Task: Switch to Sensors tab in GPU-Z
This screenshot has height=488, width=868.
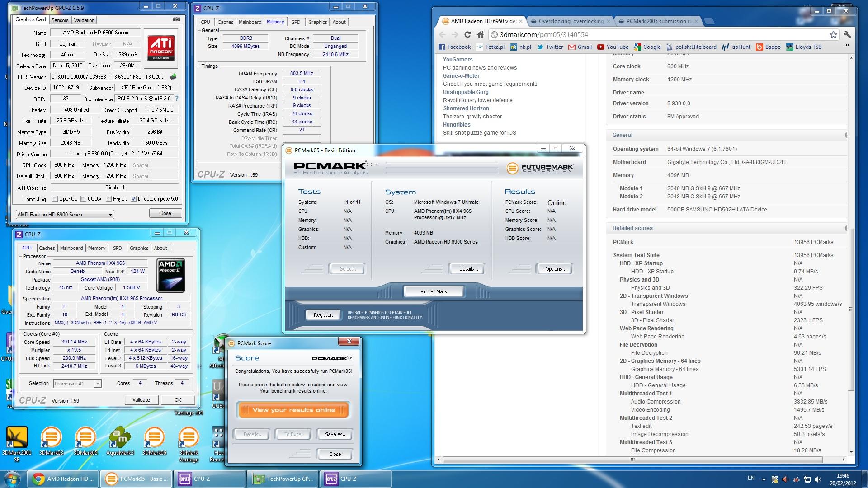Action: tap(60, 20)
